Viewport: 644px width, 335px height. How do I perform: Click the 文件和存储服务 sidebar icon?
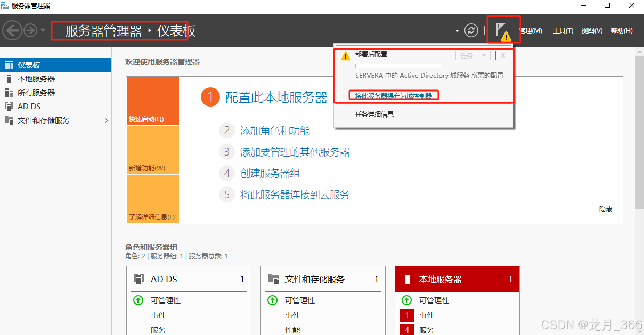tap(9, 120)
